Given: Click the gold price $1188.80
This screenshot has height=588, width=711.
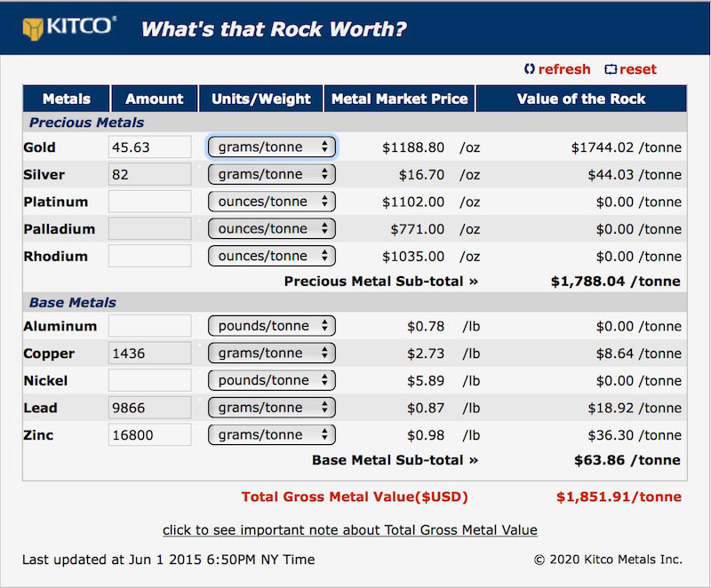Looking at the screenshot, I should [413, 147].
